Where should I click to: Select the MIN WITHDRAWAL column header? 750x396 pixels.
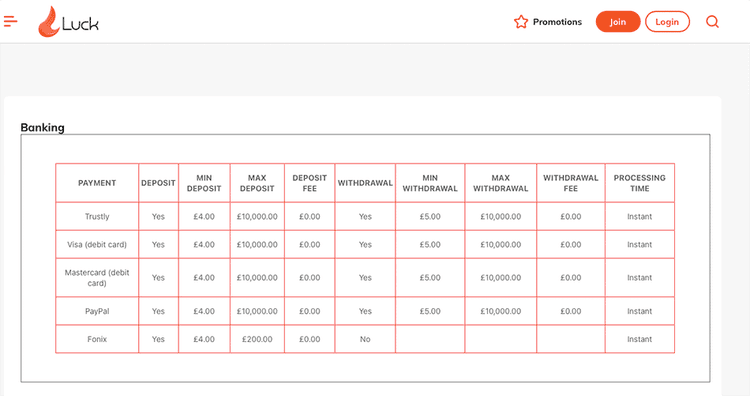430,183
